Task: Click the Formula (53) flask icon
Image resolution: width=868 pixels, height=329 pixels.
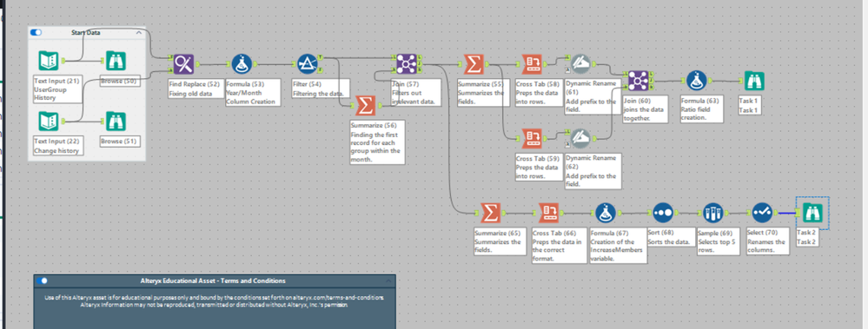Action: coord(242,64)
